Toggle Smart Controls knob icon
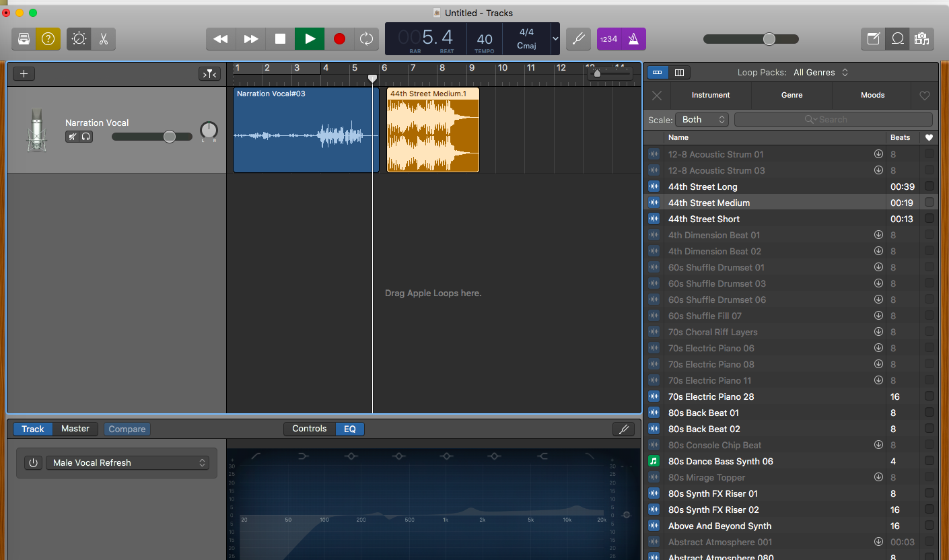Viewport: 949px width, 560px height. 79,39
